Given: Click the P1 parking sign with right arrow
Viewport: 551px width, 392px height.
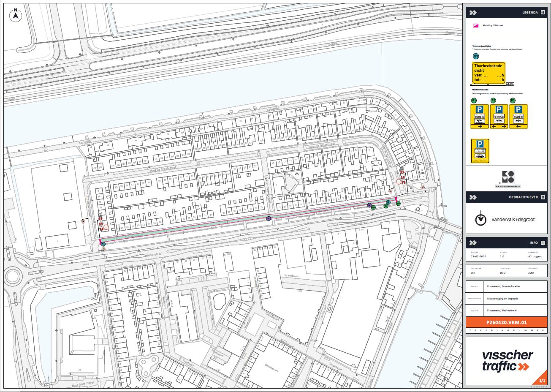Looking at the screenshot, I should (x=480, y=117).
